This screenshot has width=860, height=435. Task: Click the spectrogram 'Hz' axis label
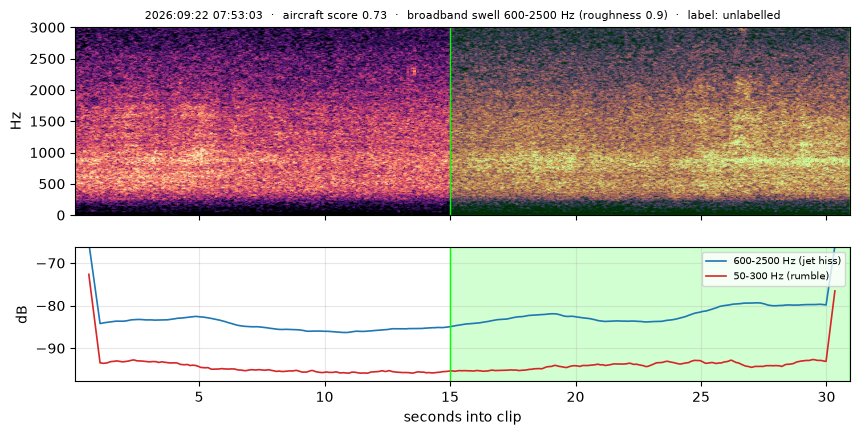click(x=16, y=121)
